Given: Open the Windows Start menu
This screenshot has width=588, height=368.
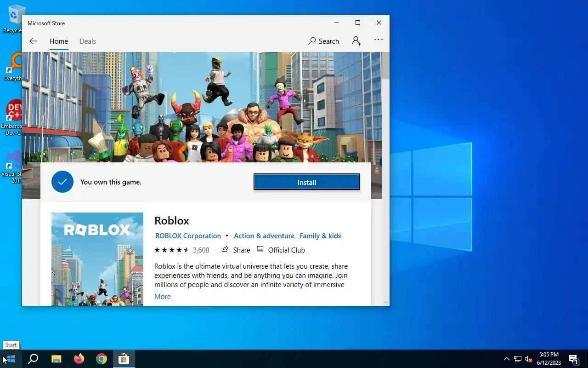Looking at the screenshot, I should point(11,359).
